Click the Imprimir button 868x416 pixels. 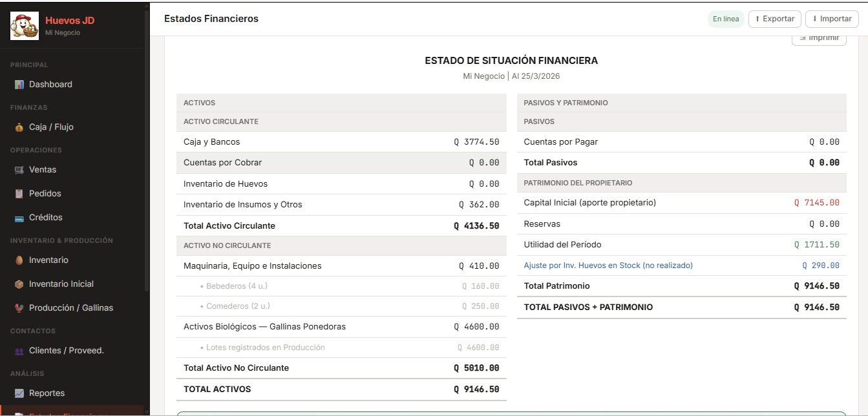coord(819,38)
